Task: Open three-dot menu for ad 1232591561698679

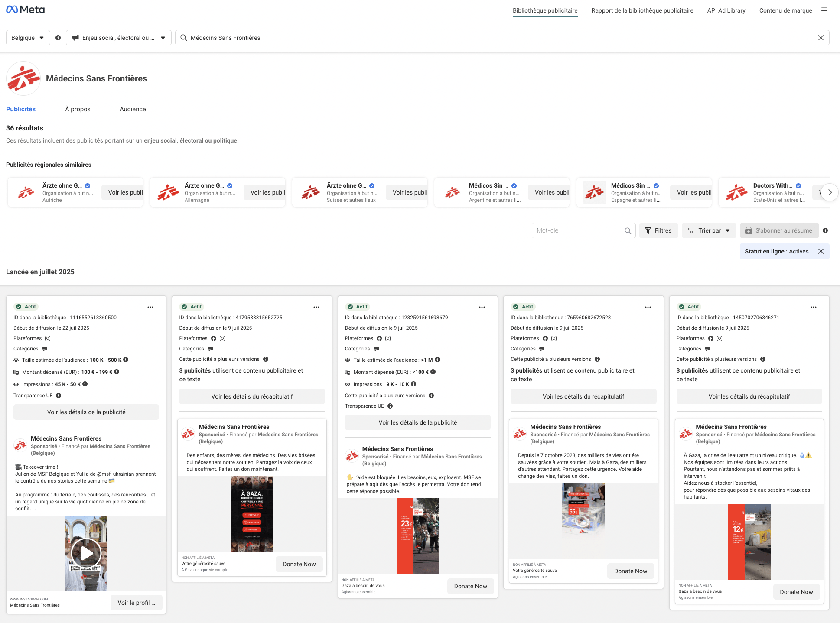Action: pyautogui.click(x=482, y=307)
